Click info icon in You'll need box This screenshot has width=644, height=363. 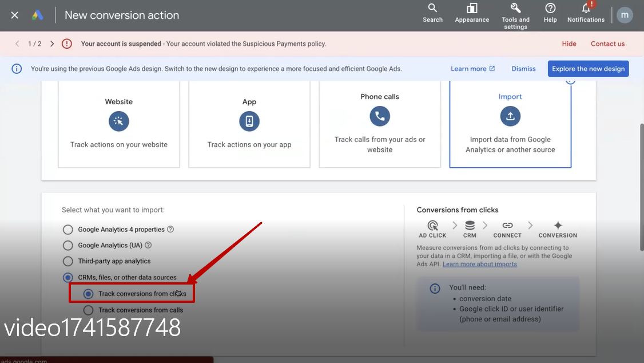[435, 288]
